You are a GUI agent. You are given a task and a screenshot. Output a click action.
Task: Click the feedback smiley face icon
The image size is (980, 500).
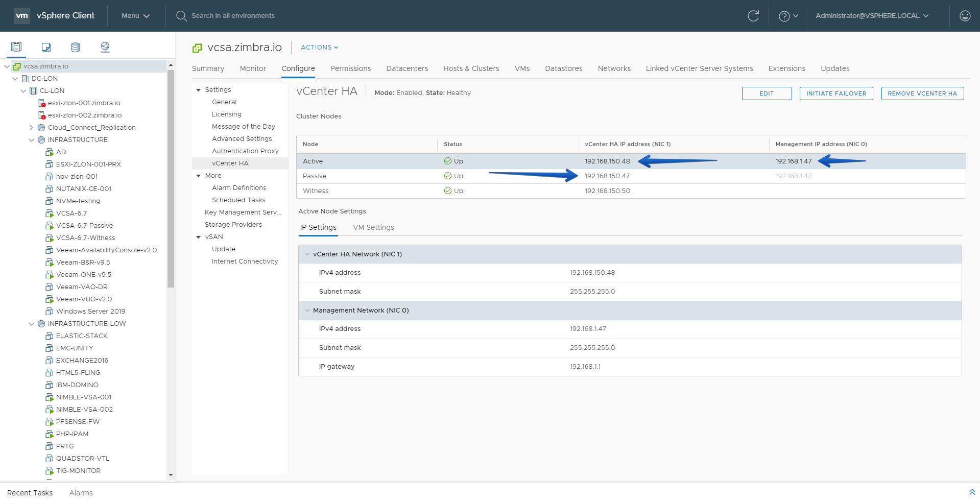click(965, 16)
